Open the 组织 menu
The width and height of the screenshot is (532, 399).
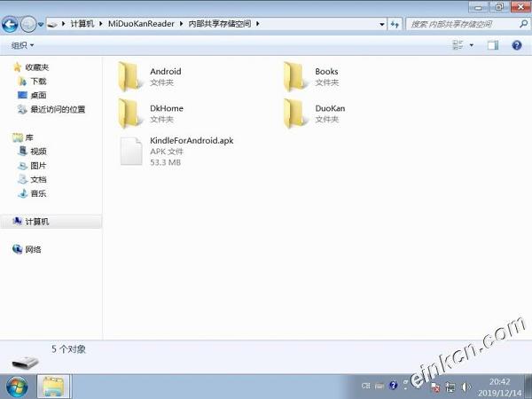[22, 45]
